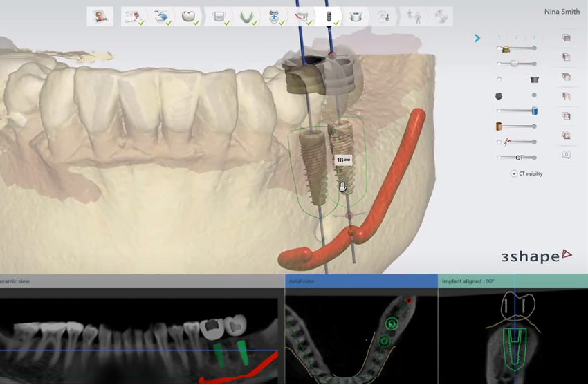Toggle the abutment row right gray dot
The width and height of the screenshot is (588, 385).
(x=534, y=95)
